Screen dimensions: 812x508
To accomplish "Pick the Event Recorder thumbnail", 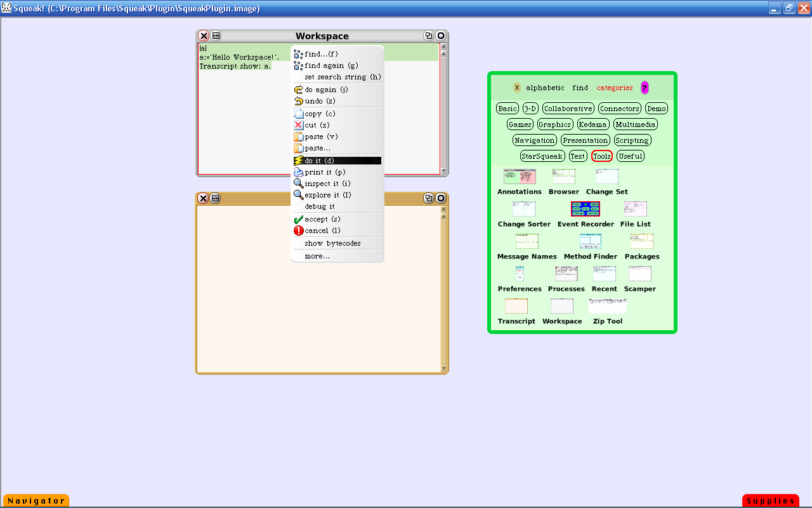I will 586,209.
